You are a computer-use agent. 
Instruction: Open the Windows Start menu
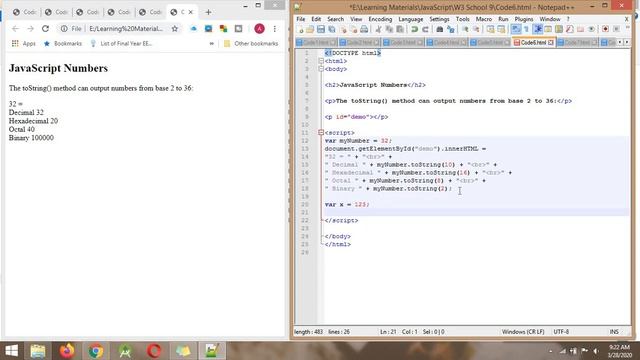pos(11,351)
